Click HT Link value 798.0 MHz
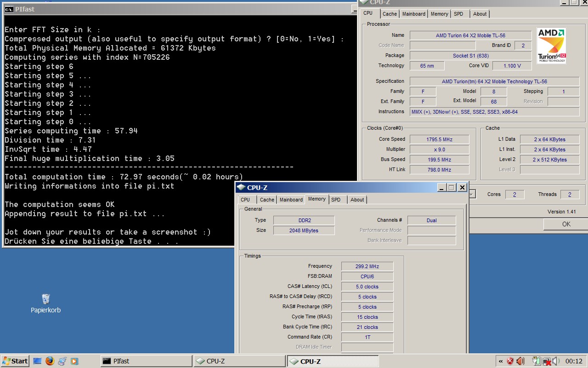This screenshot has width=588, height=368. [x=439, y=170]
